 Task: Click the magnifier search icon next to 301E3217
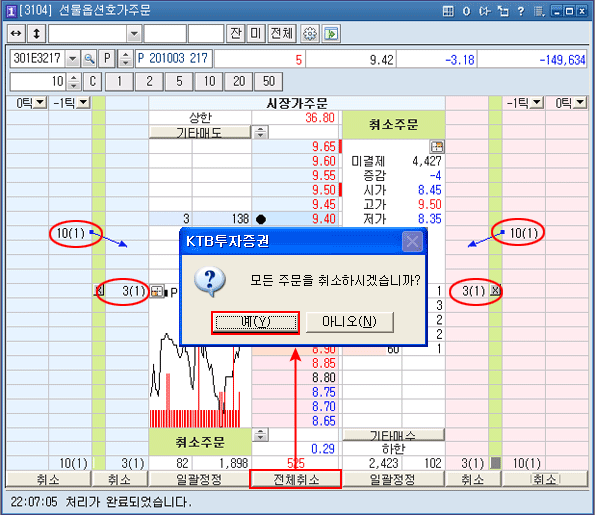[x=89, y=59]
